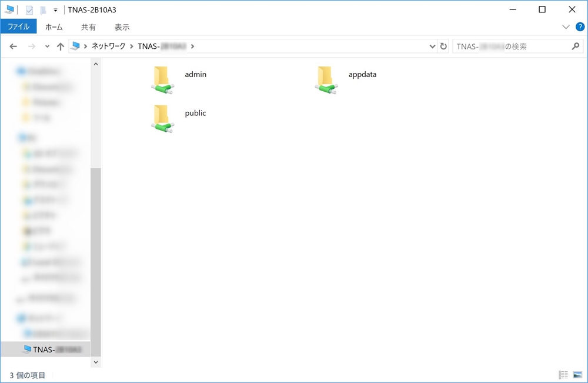Click the Up one level arrow
The width and height of the screenshot is (588, 383).
[x=60, y=46]
